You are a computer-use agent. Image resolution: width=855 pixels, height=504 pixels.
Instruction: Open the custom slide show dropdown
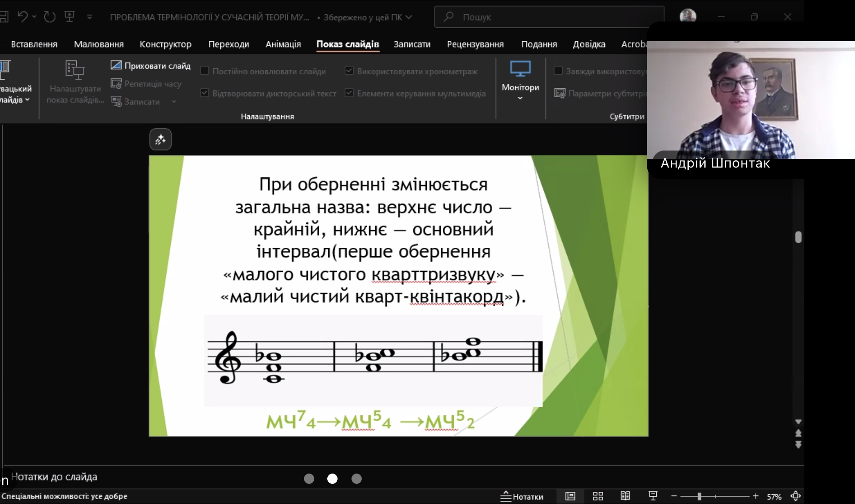(x=27, y=99)
